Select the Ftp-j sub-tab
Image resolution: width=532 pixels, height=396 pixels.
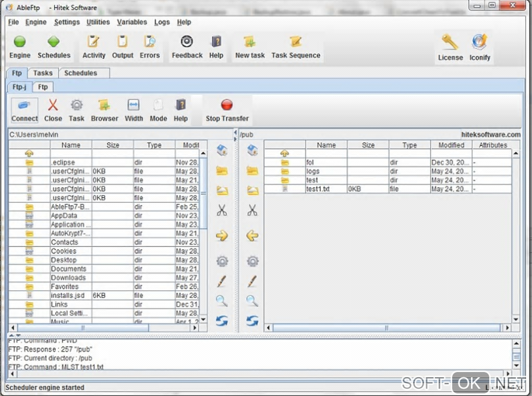(19, 87)
